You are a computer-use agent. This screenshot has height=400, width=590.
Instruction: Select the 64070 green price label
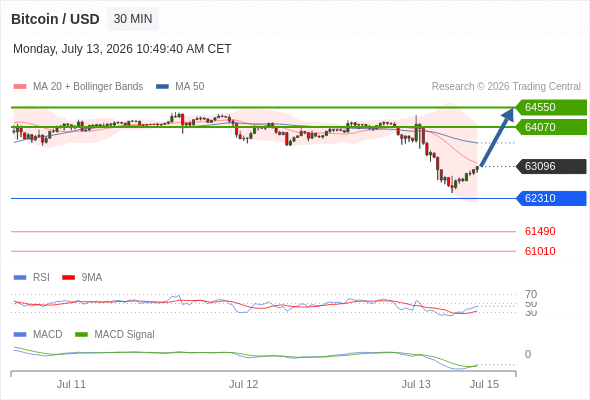(551, 127)
